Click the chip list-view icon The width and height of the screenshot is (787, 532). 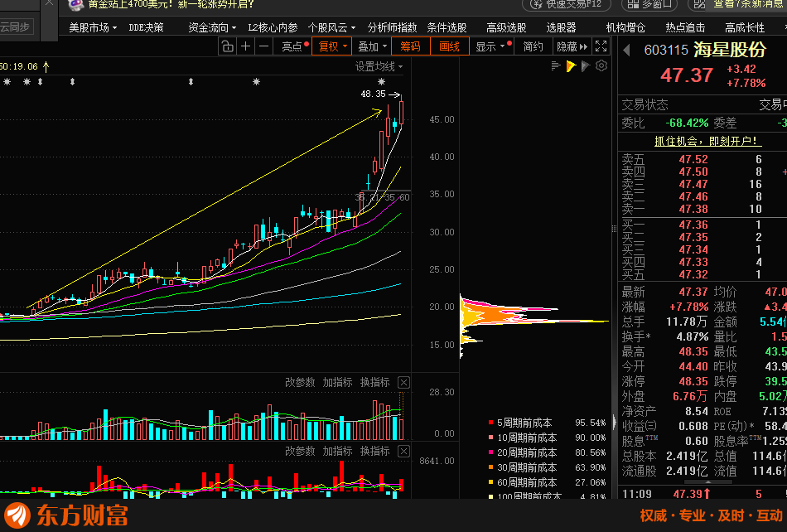click(x=556, y=66)
